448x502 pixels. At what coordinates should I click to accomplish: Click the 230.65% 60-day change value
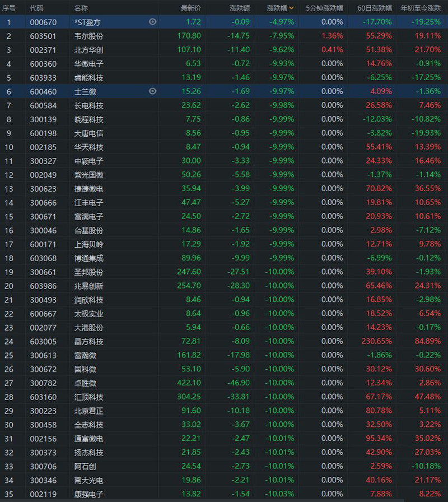[377, 341]
